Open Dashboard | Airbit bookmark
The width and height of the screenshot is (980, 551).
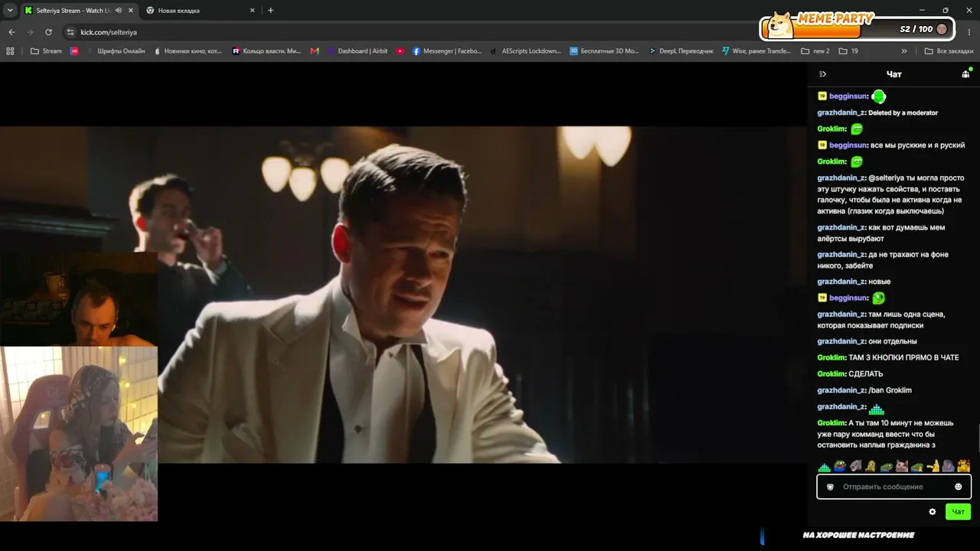tap(357, 51)
